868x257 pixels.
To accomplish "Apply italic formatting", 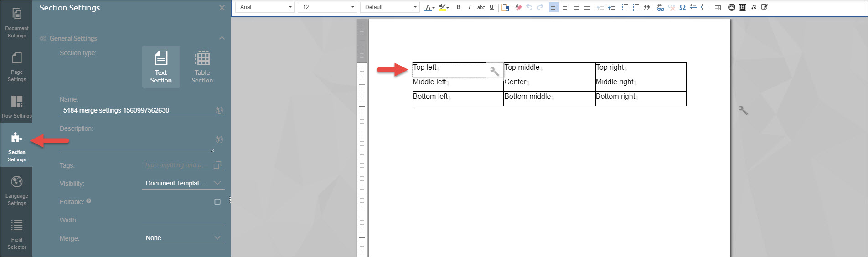I will click(x=470, y=7).
